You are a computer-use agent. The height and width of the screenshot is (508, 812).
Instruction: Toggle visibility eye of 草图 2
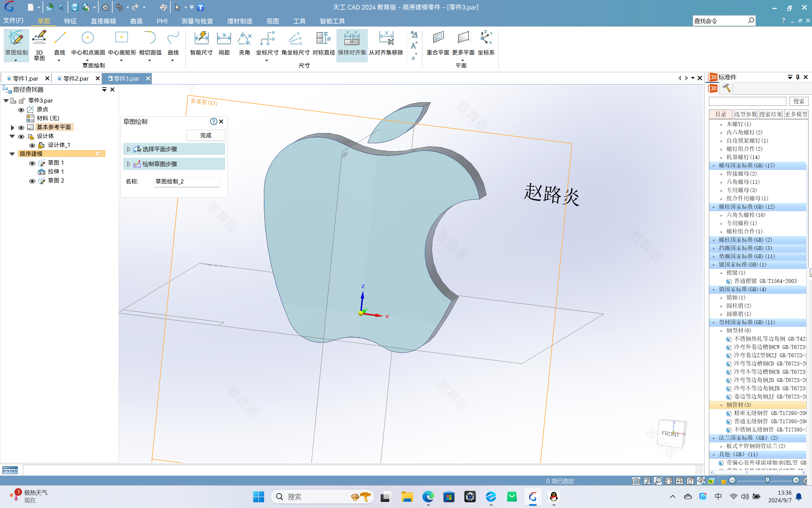pos(32,181)
